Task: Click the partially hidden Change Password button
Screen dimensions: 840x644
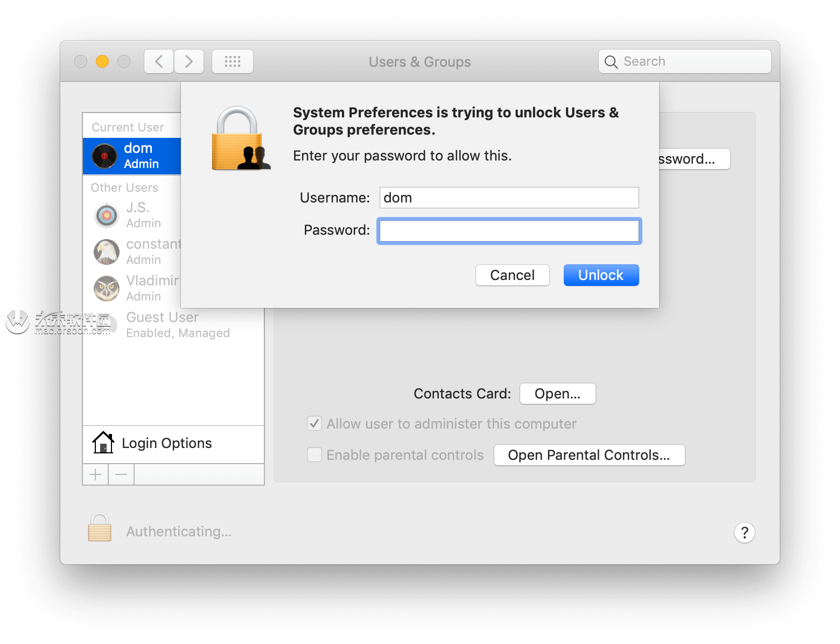Action: point(694,159)
